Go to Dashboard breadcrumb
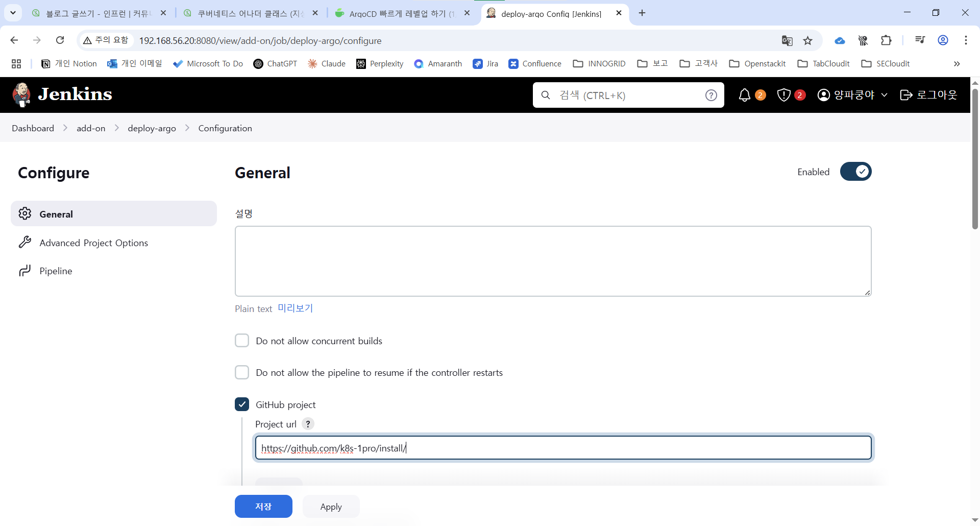 click(33, 128)
